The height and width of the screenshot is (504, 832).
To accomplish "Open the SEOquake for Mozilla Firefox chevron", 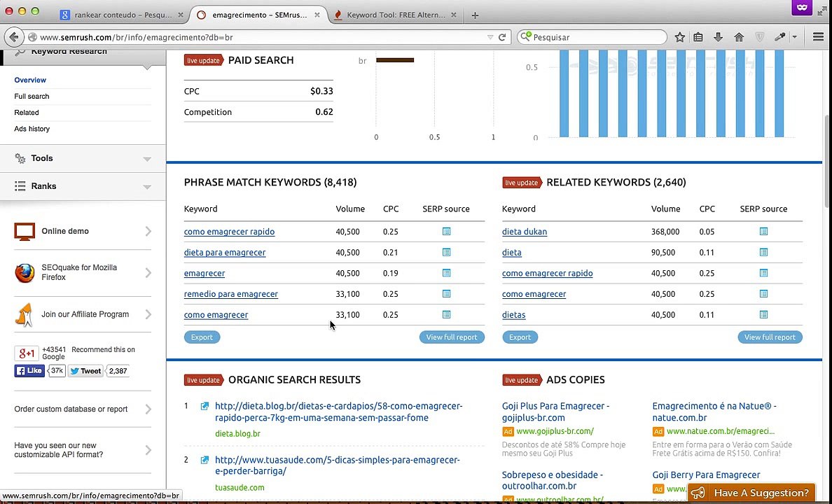I will click(148, 273).
